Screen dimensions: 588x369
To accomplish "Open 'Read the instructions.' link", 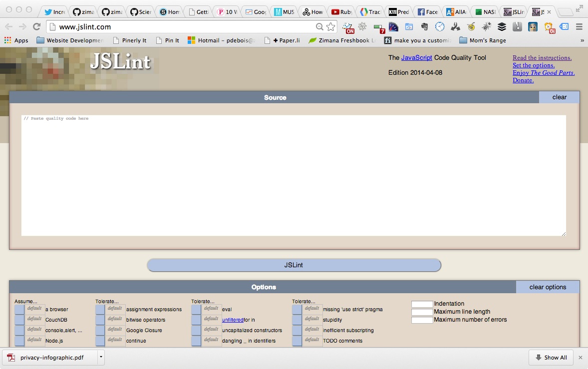I will pos(542,58).
